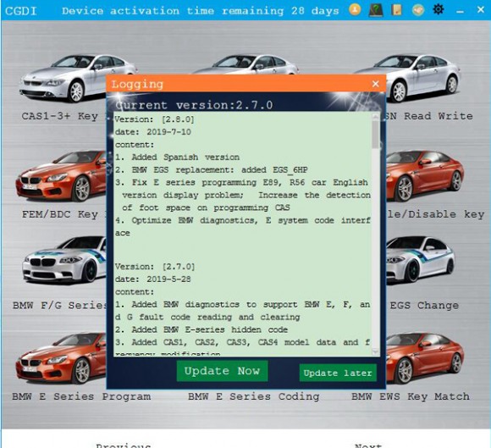
Task: Click the Version: [2.7.0] line
Action: (155, 267)
